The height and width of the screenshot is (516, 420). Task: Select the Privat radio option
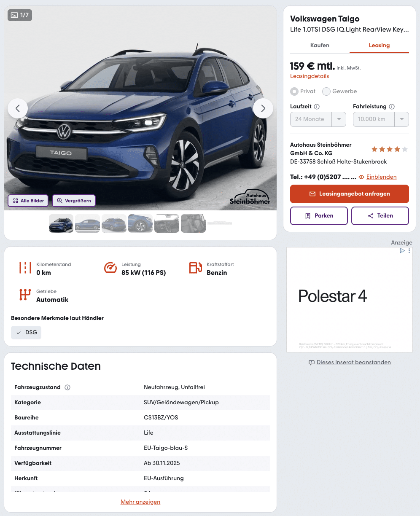(x=294, y=91)
